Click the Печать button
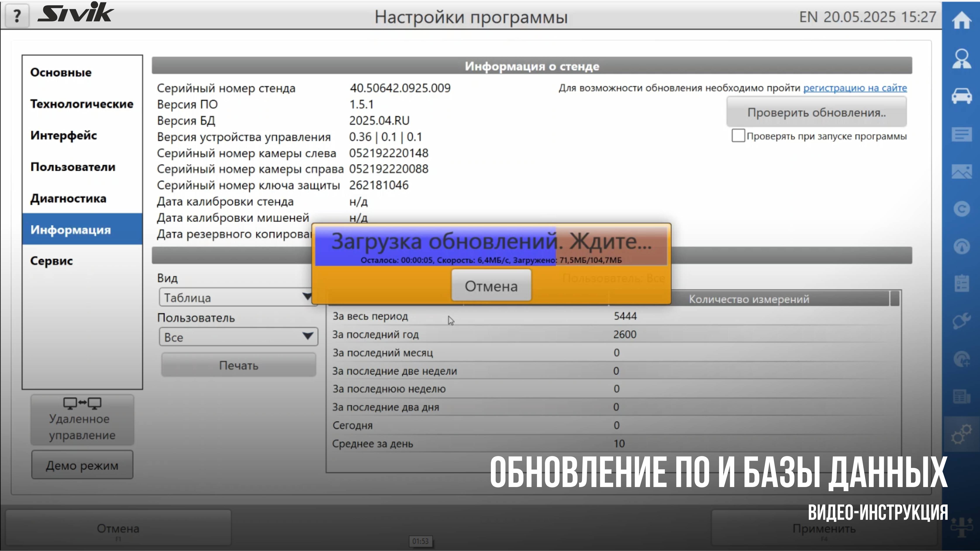980x551 pixels. pyautogui.click(x=238, y=365)
